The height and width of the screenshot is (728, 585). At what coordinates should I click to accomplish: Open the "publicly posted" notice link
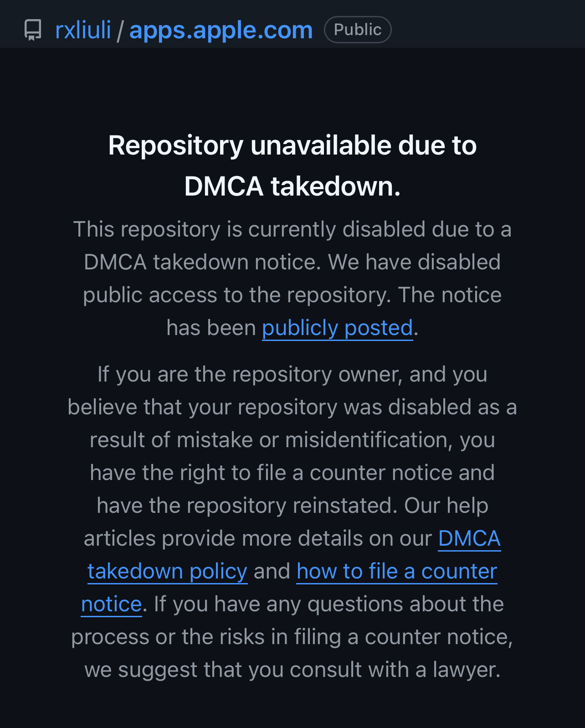click(337, 328)
